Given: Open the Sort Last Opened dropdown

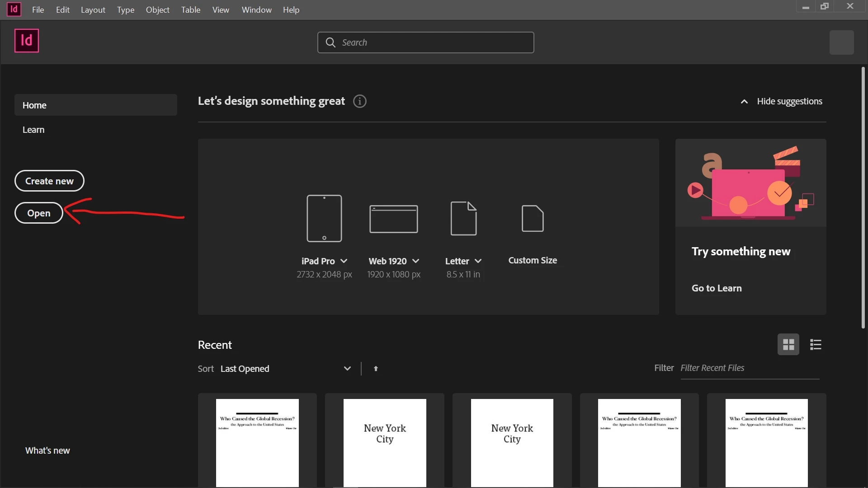Looking at the screenshot, I should pyautogui.click(x=347, y=369).
